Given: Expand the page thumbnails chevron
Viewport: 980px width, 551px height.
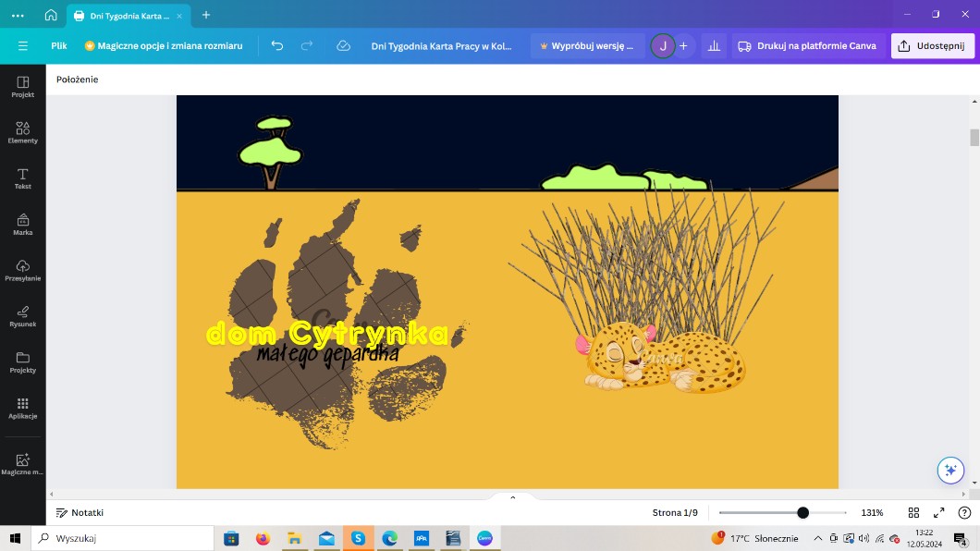Looking at the screenshot, I should (x=513, y=497).
